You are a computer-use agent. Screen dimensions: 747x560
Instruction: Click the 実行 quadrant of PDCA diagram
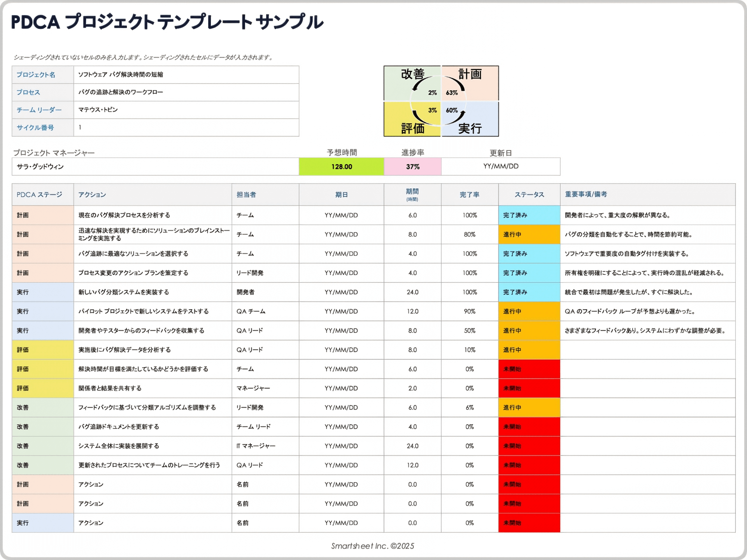(470, 119)
